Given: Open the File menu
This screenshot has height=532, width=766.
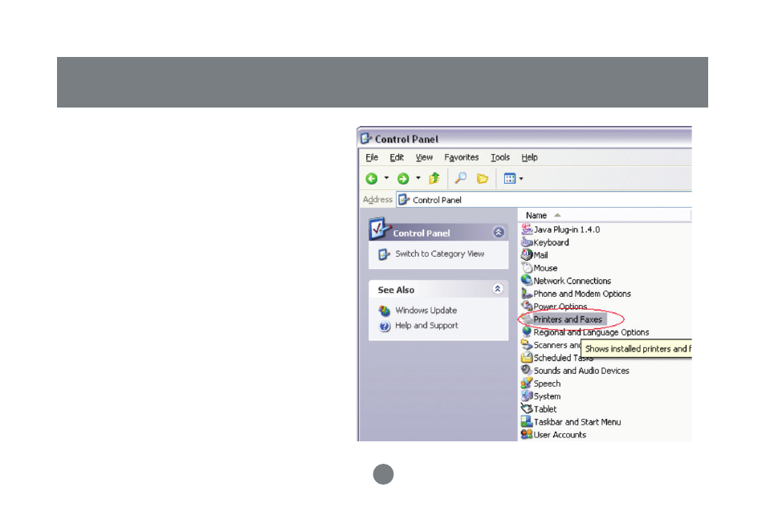Looking at the screenshot, I should pyautogui.click(x=372, y=157).
